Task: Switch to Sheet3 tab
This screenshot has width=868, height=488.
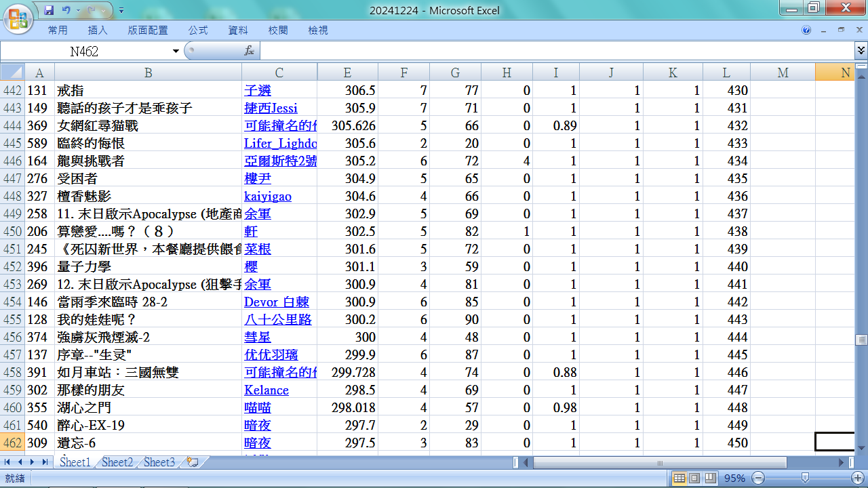Action: click(x=159, y=462)
